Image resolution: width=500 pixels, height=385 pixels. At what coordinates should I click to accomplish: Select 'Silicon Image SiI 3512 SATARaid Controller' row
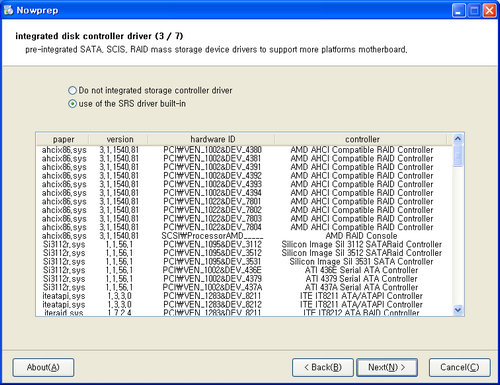click(244, 253)
